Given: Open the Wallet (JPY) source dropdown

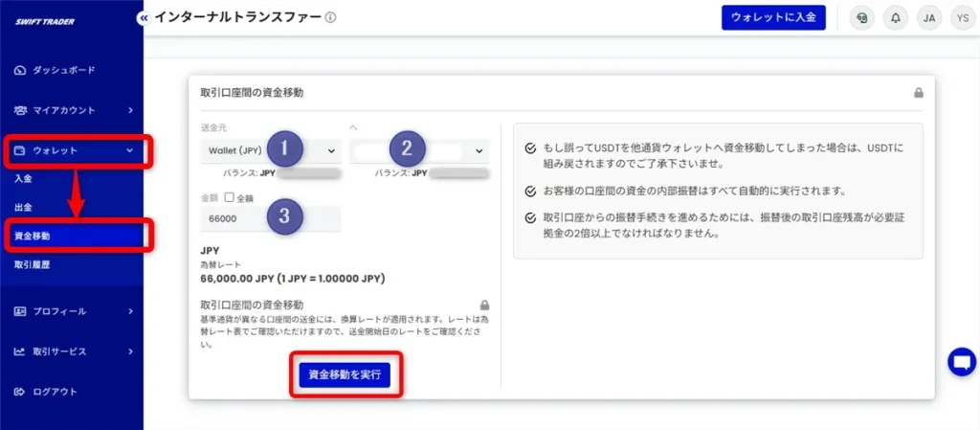Looking at the screenshot, I should click(x=270, y=150).
